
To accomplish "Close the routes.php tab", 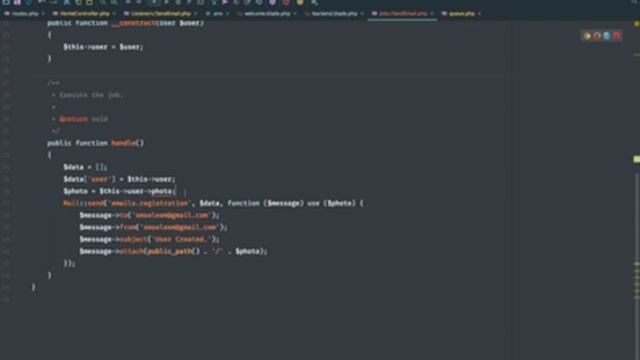I will click(x=43, y=13).
